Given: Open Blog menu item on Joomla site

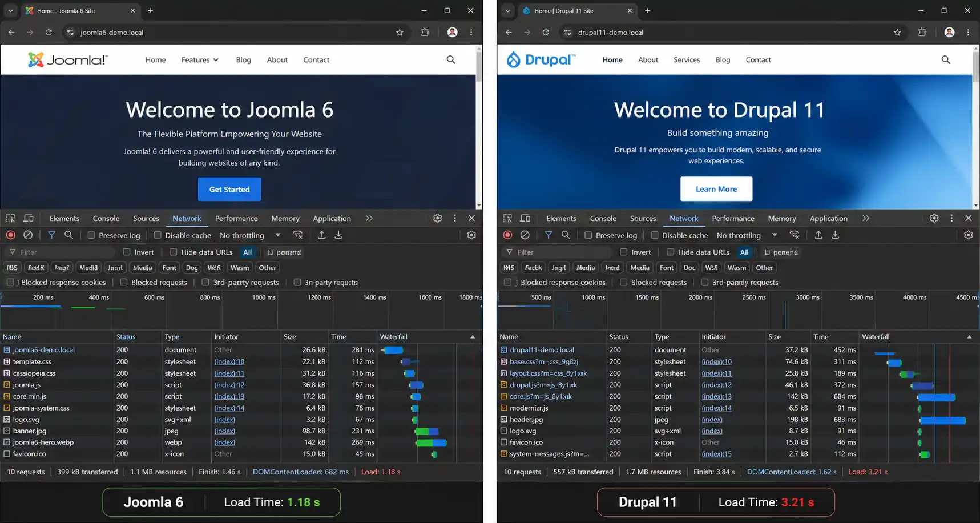Looking at the screenshot, I should 244,59.
